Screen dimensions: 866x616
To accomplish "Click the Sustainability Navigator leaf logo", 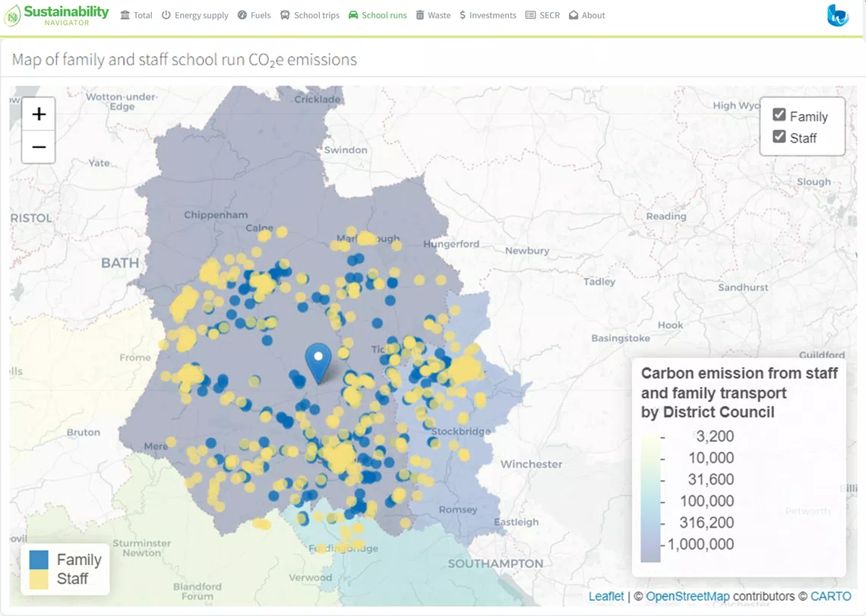I will (12, 14).
